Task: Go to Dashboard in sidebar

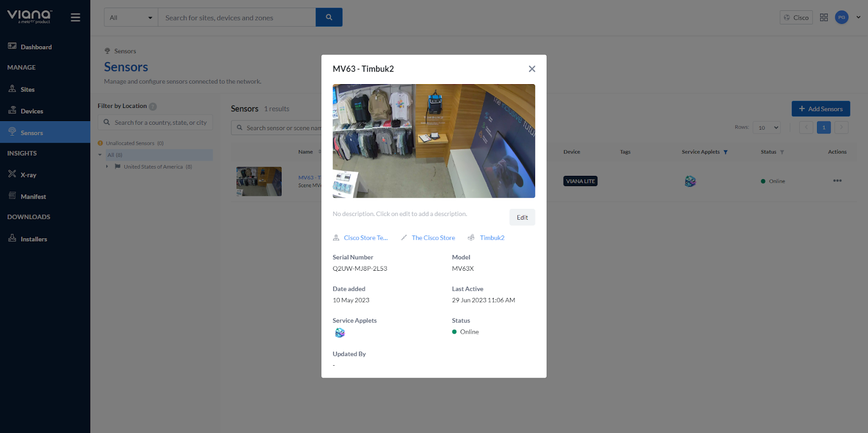Action: pos(36,47)
